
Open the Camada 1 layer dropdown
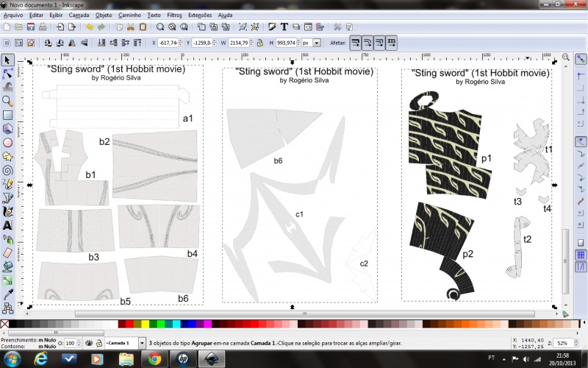142,343
